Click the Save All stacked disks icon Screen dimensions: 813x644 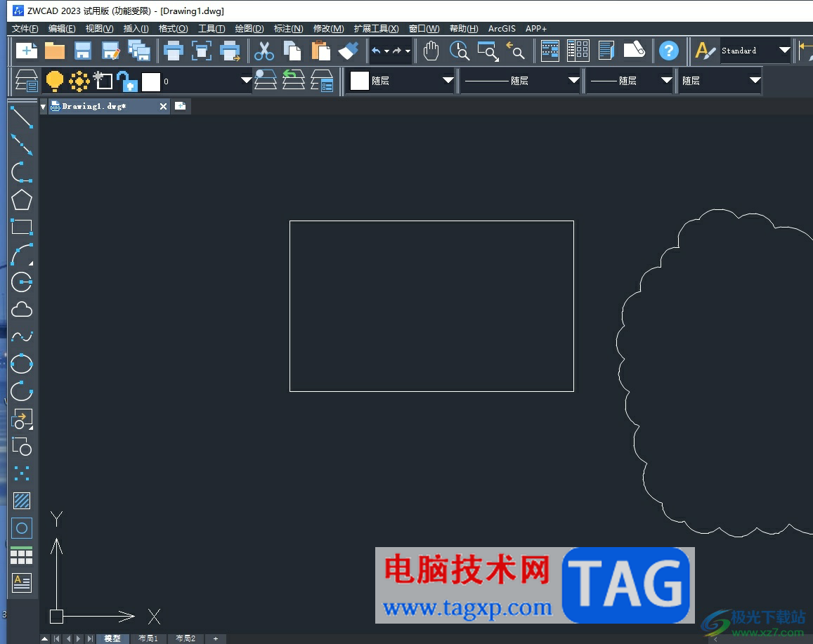[x=139, y=51]
